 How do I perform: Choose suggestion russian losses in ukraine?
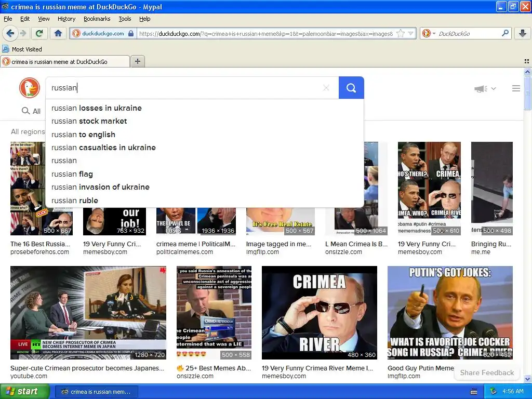[205, 108]
